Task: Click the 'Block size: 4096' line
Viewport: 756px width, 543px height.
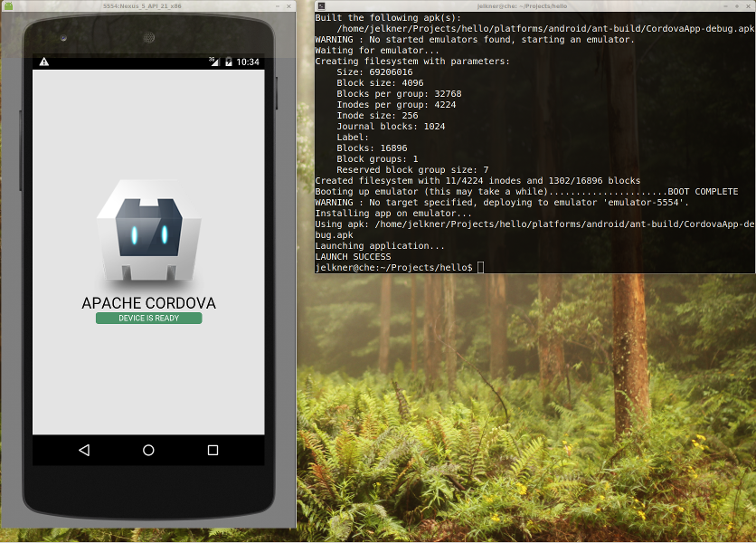Action: click(380, 83)
